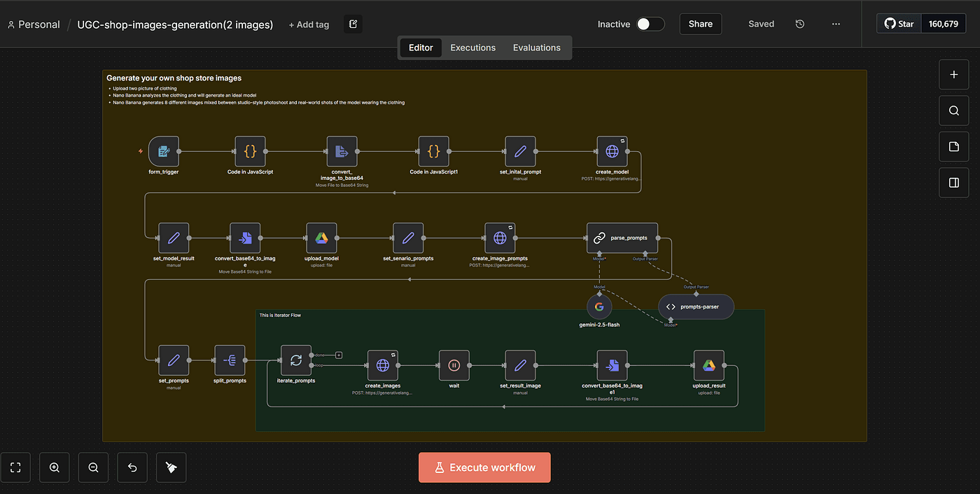
Task: Click the iterate_prompts loop node
Action: click(x=296, y=360)
